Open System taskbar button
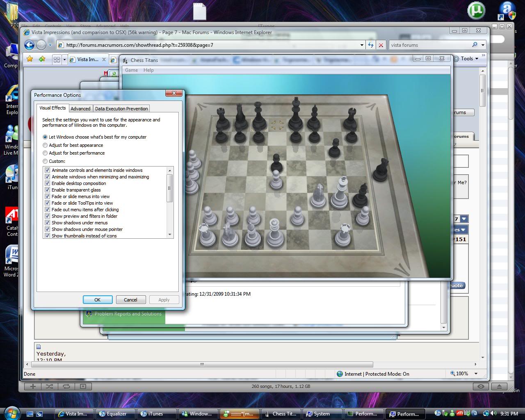 (x=322, y=414)
